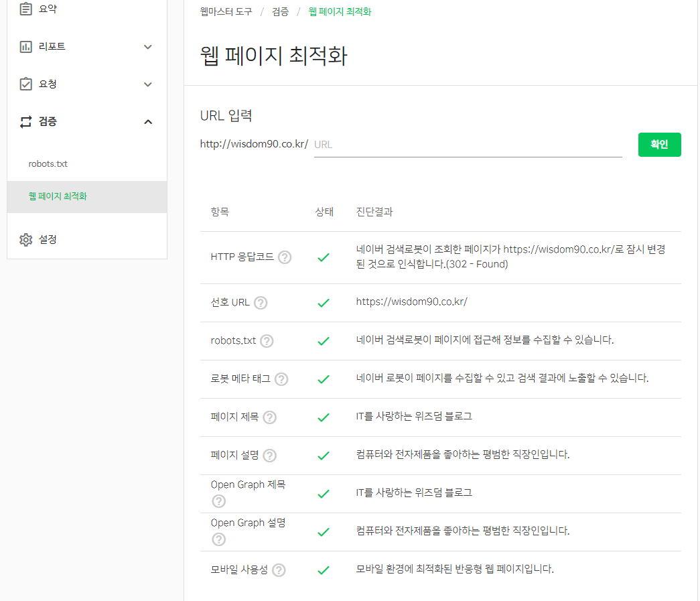This screenshot has height=601, width=700.
Task: Expand the 요청 sidebar section
Action: pyautogui.click(x=148, y=84)
